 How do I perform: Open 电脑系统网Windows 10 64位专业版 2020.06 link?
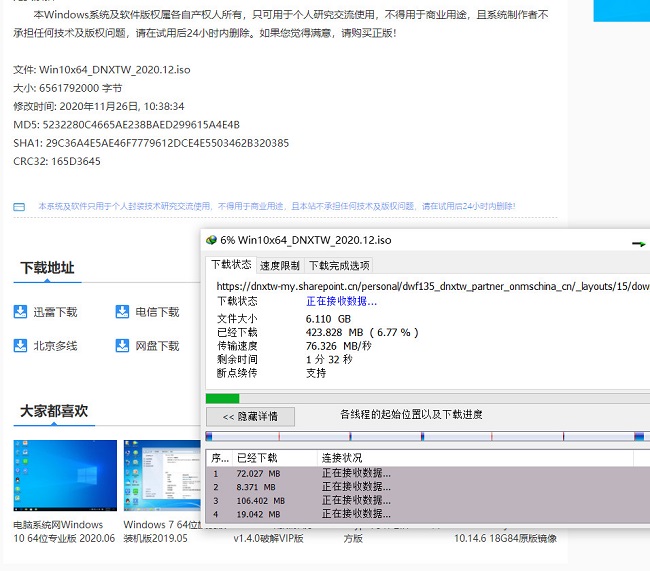pyautogui.click(x=64, y=531)
